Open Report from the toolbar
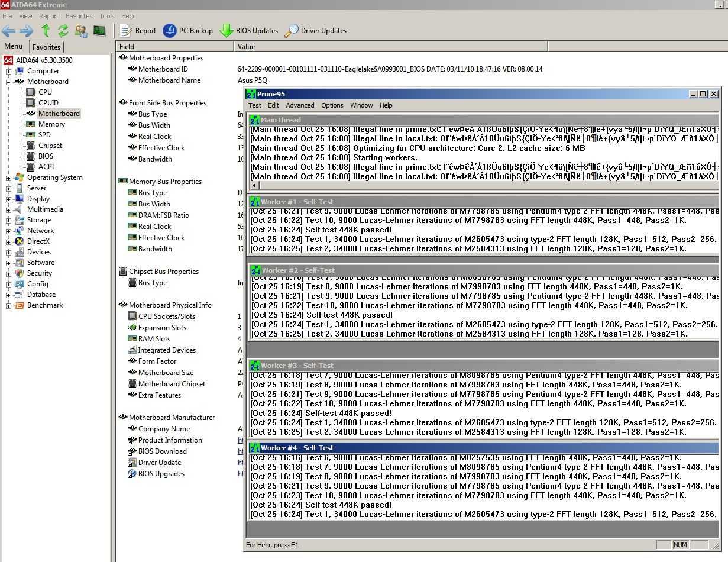 [x=138, y=31]
